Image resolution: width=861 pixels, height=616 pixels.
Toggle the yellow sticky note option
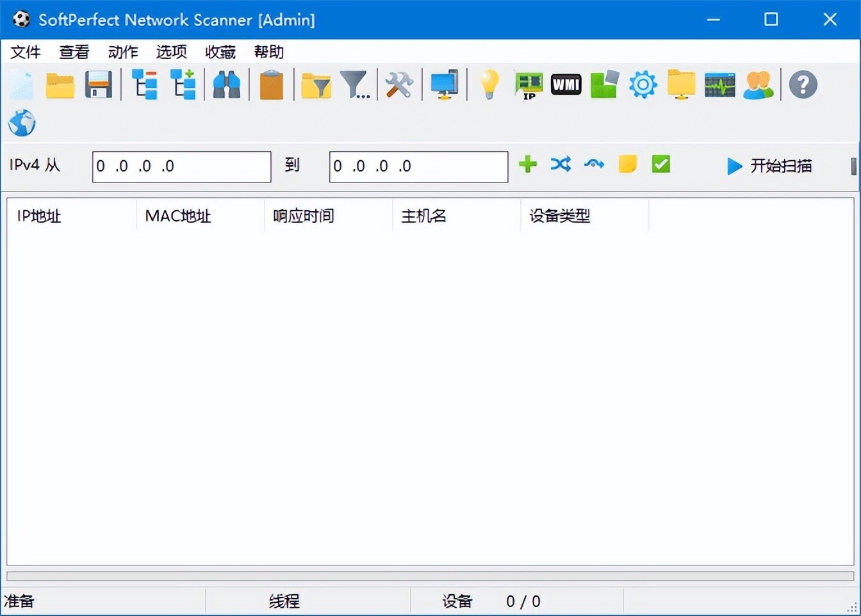click(627, 165)
